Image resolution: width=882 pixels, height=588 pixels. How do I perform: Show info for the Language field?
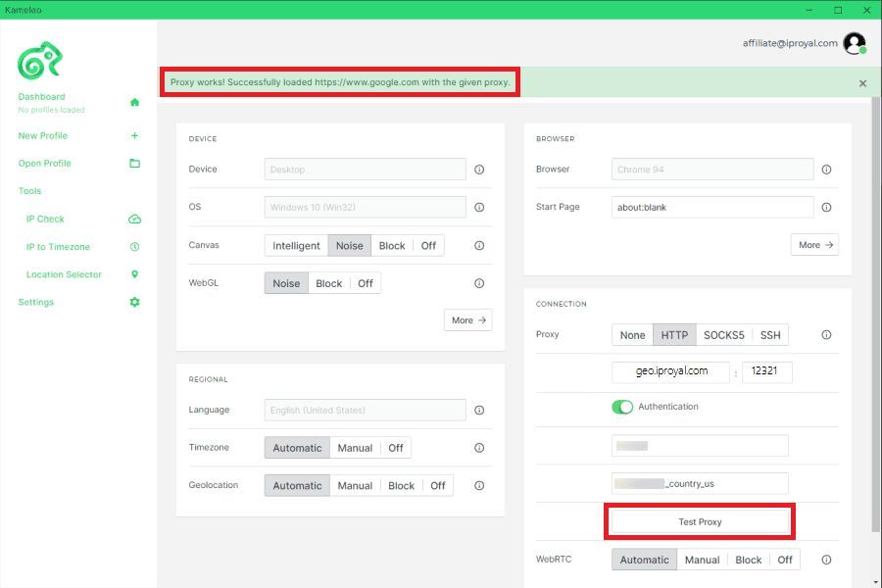(479, 411)
